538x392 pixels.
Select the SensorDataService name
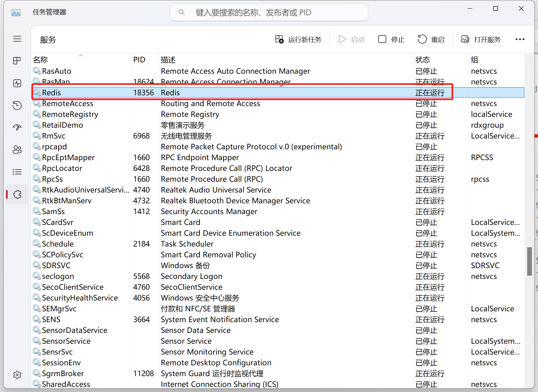click(x=75, y=330)
